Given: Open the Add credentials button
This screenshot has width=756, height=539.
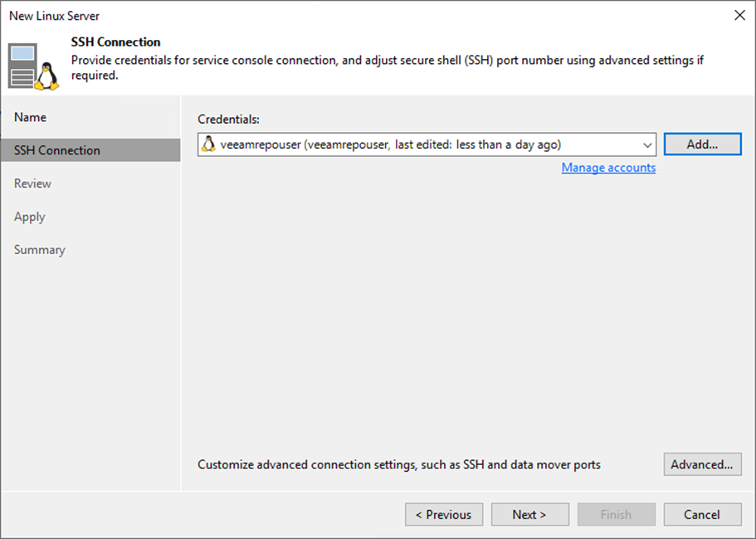Looking at the screenshot, I should (703, 145).
